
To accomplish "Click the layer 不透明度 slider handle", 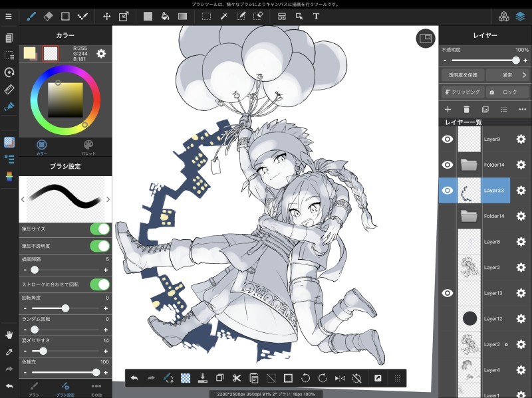I will pyautogui.click(x=516, y=60).
